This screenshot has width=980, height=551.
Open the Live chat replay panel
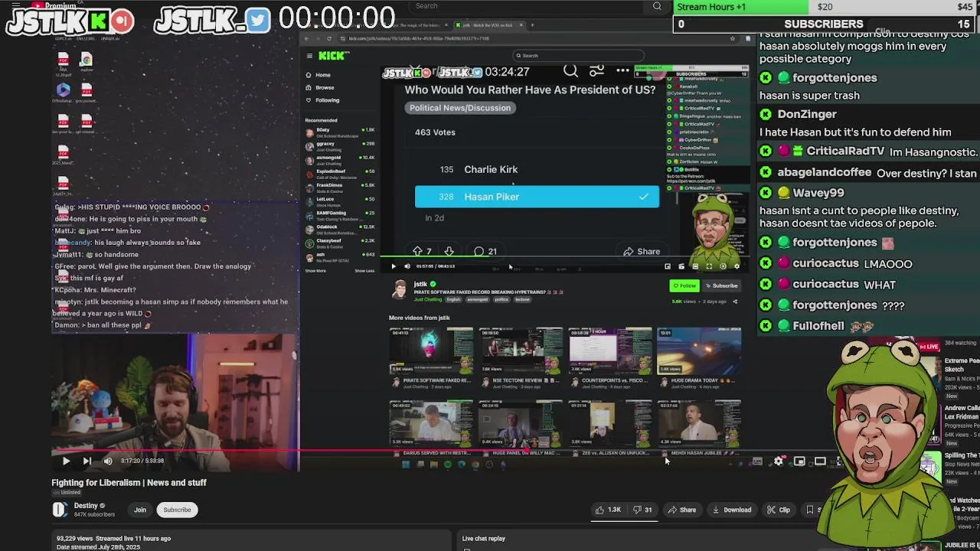click(x=484, y=539)
